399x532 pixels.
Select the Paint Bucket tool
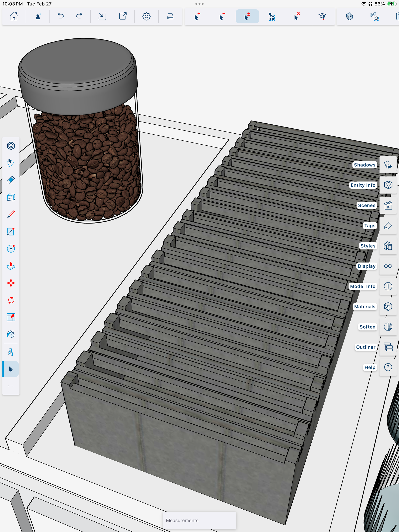click(11, 334)
